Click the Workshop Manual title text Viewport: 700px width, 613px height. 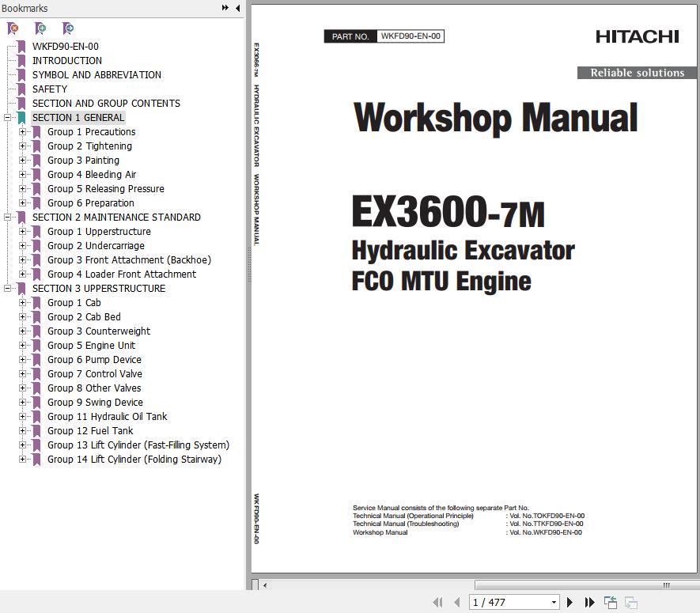(495, 118)
